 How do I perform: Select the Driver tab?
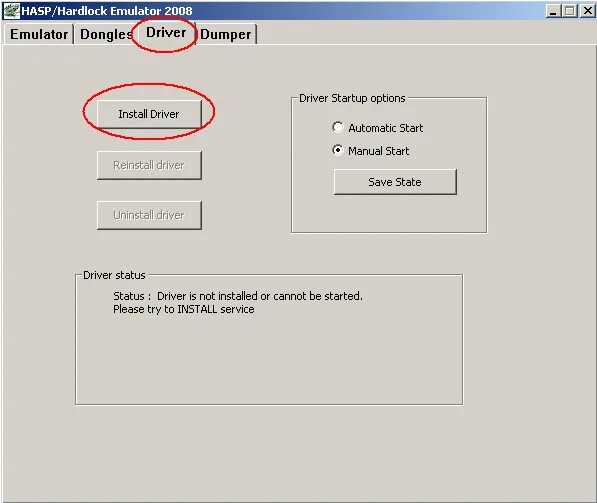tap(166, 33)
